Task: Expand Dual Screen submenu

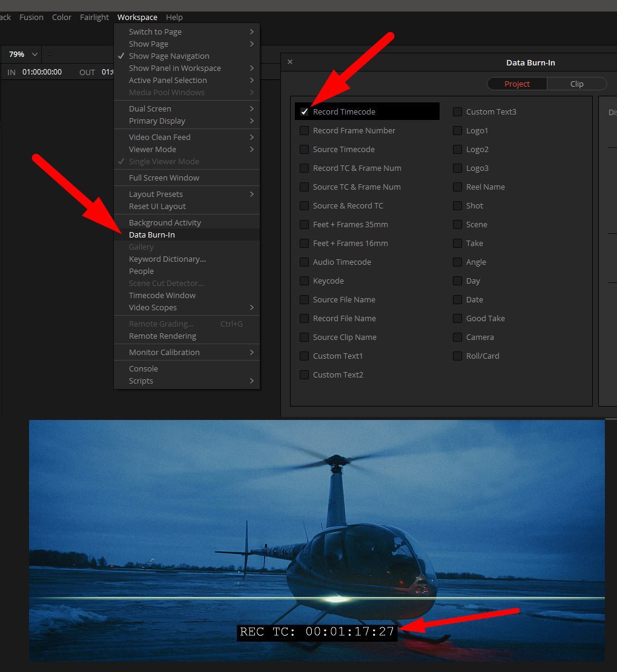Action: (186, 108)
